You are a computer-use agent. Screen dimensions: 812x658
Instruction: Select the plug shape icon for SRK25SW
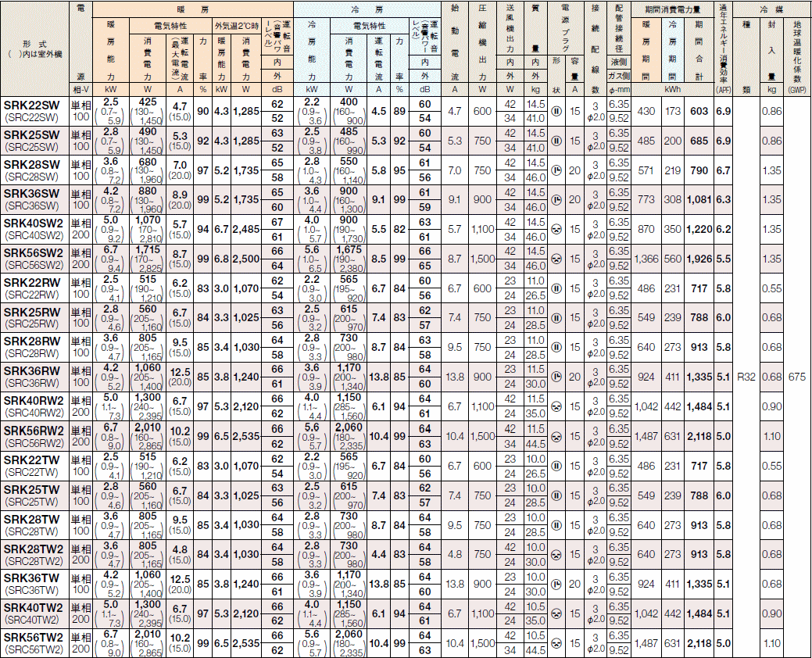[556, 141]
